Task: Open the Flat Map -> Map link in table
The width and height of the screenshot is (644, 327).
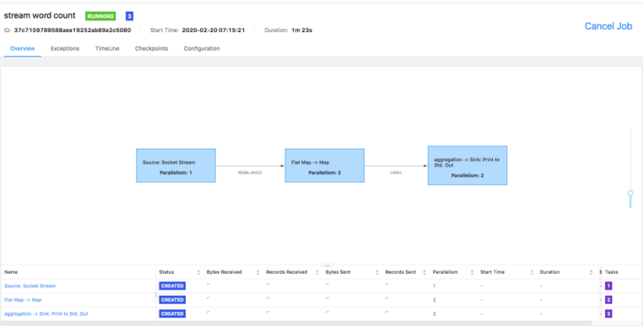Action: [23, 300]
